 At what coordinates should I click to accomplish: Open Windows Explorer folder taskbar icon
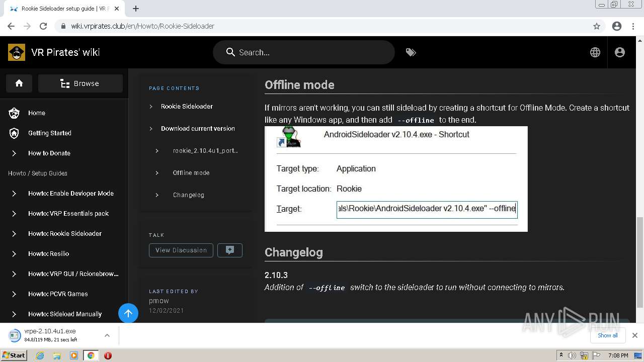[x=57, y=355]
